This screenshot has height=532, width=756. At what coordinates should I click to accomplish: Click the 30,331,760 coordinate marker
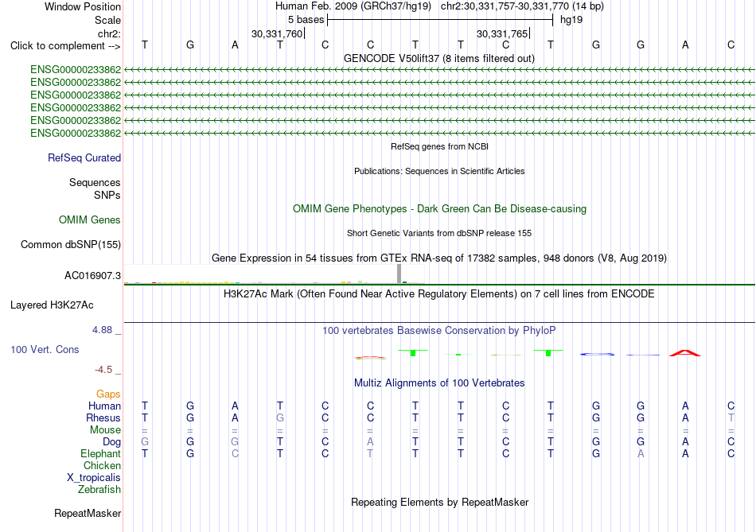277,33
